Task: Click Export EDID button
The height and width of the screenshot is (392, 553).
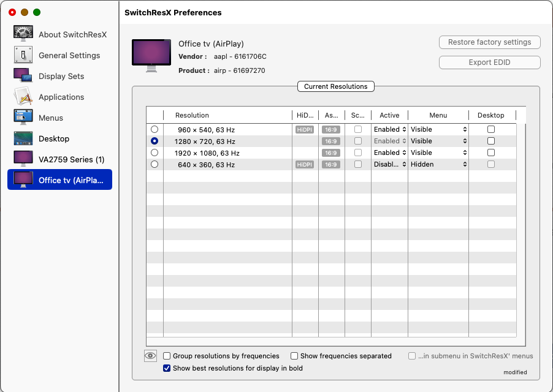Action: (x=489, y=62)
